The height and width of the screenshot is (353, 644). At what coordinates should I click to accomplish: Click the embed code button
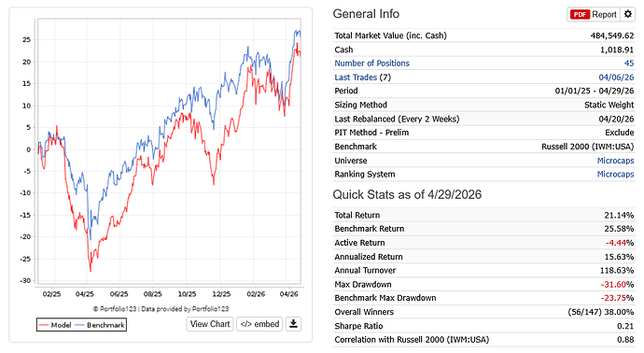[x=259, y=324]
